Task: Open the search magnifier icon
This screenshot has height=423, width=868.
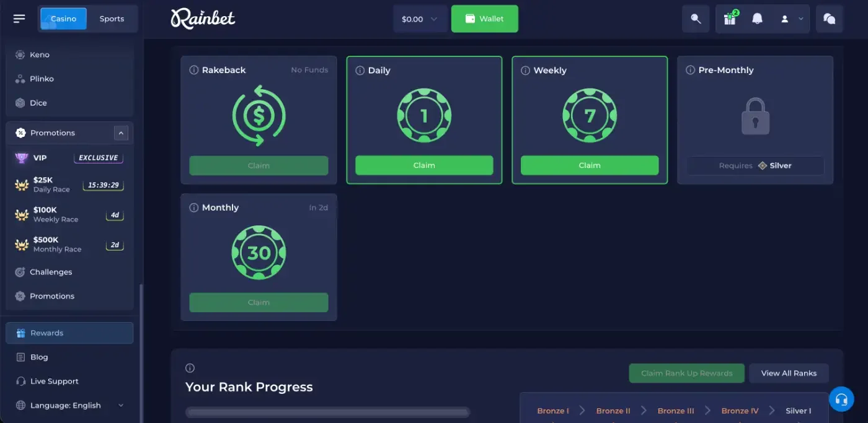Action: point(696,19)
